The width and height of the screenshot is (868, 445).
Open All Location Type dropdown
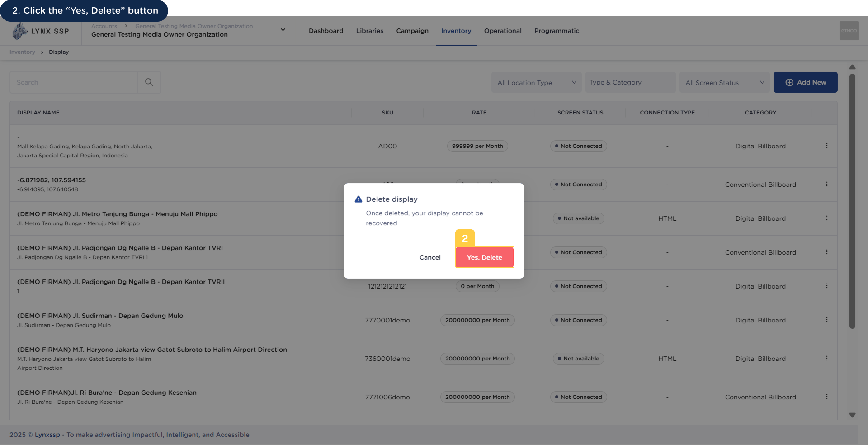click(536, 82)
